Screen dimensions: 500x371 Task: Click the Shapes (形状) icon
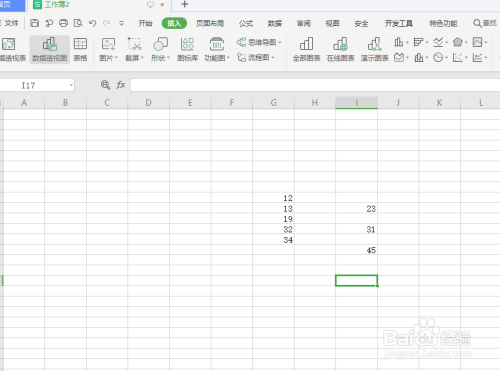(160, 44)
